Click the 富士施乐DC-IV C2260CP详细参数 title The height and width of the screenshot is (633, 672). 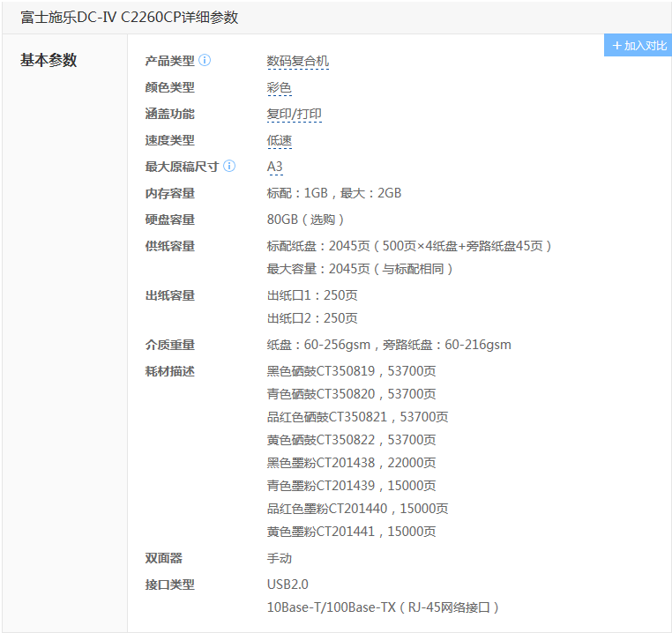click(130, 17)
